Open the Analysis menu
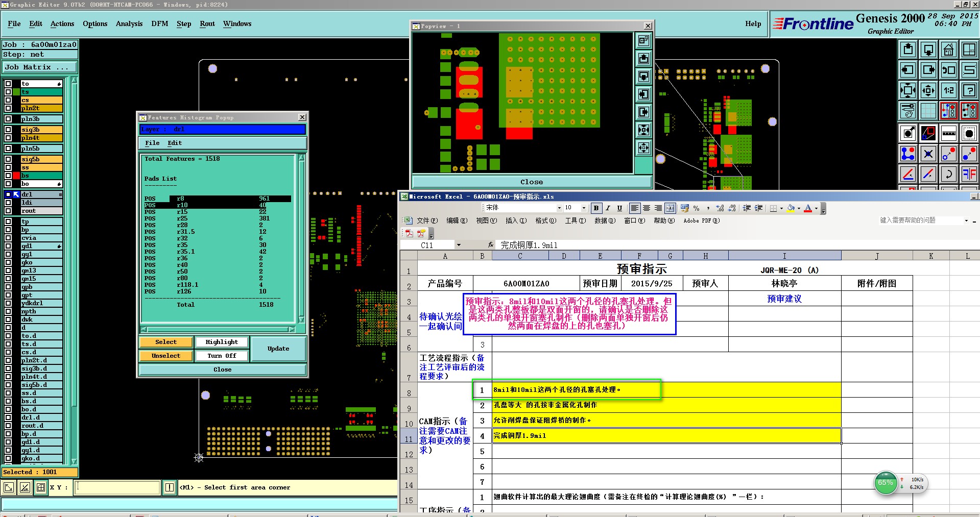The width and height of the screenshot is (980, 517). 129,24
